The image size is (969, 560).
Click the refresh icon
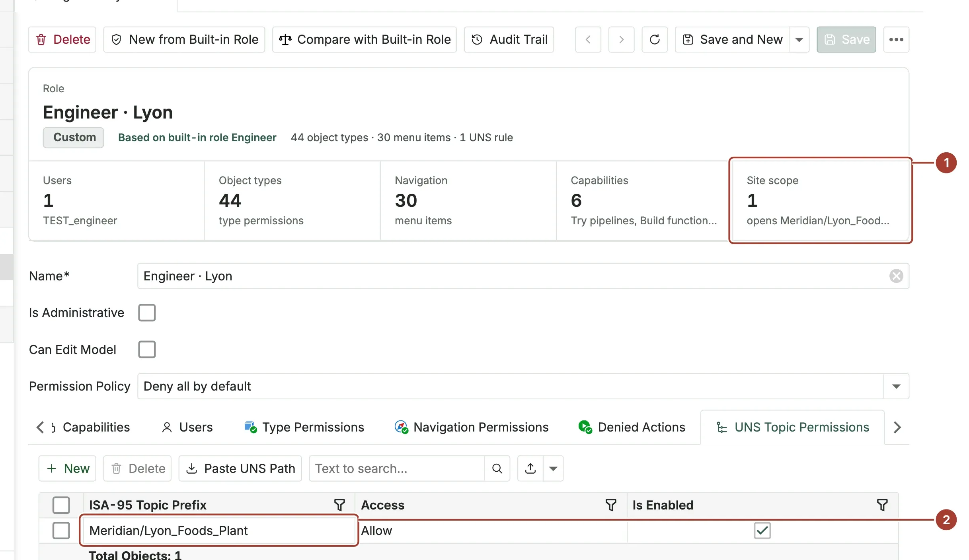(655, 39)
